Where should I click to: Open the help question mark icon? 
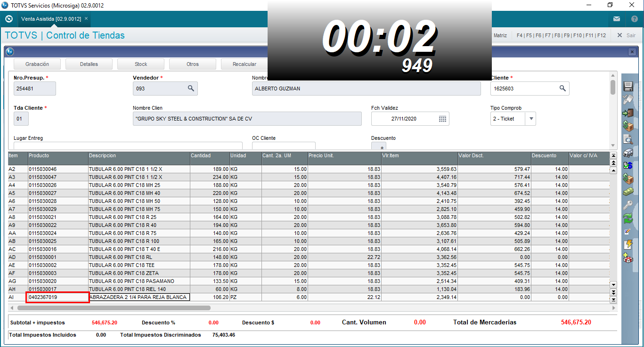[634, 19]
